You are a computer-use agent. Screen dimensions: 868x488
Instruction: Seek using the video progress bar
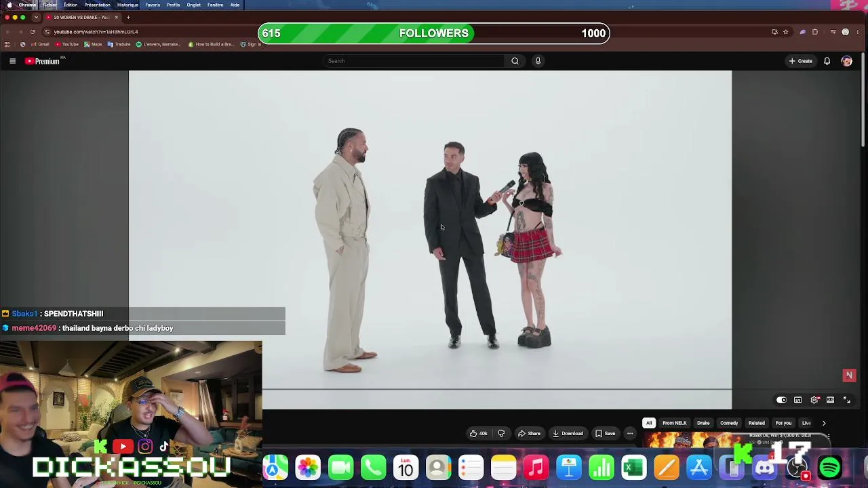[x=497, y=390]
